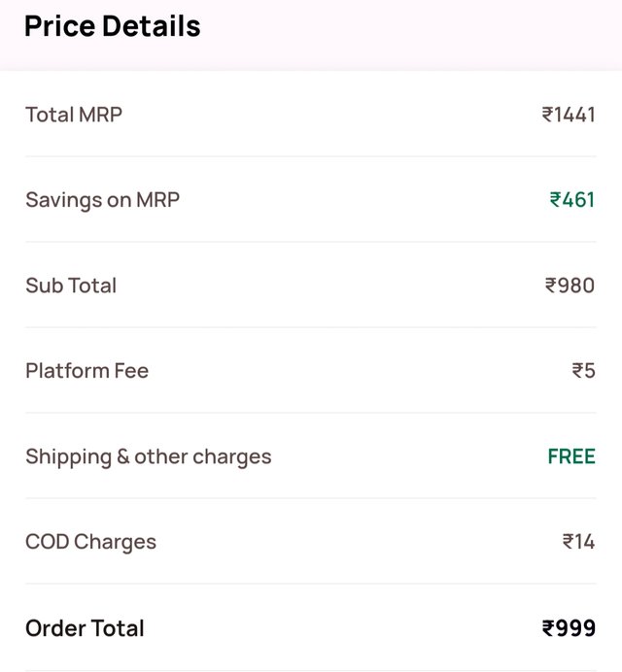
Task: Select the COD Charges label
Action: (91, 542)
